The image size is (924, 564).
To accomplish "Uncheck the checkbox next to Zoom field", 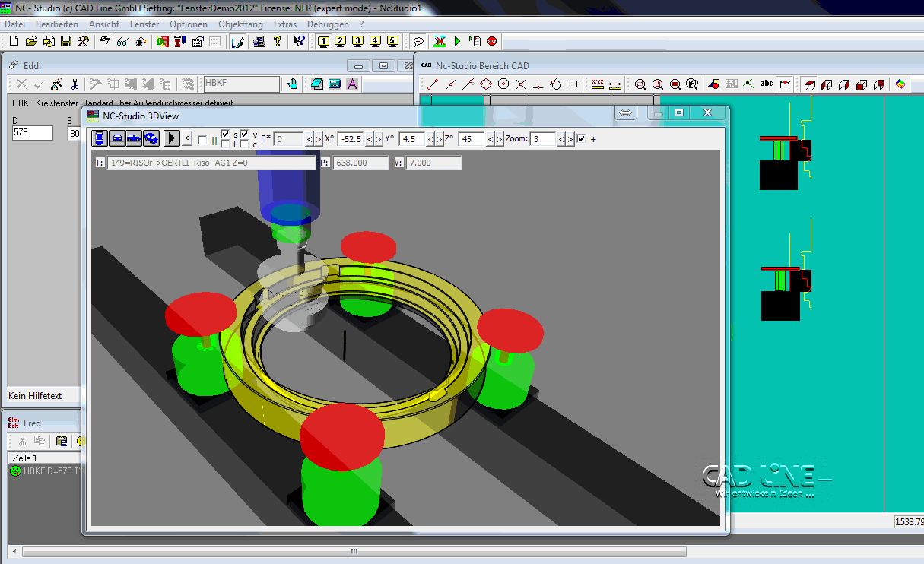I will (x=583, y=139).
